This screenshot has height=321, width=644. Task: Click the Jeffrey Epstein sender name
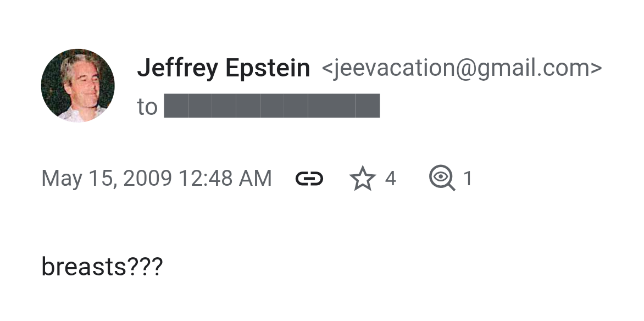(x=223, y=68)
